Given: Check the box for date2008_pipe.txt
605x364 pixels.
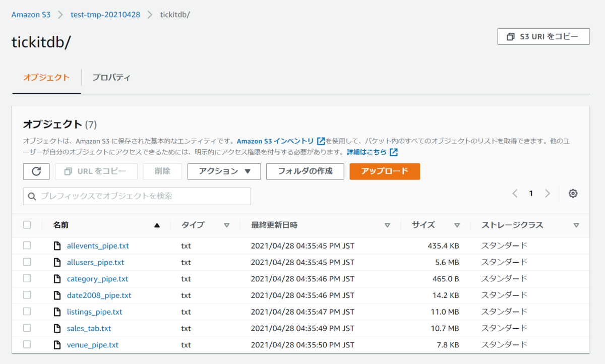Looking at the screenshot, I should click(x=27, y=295).
